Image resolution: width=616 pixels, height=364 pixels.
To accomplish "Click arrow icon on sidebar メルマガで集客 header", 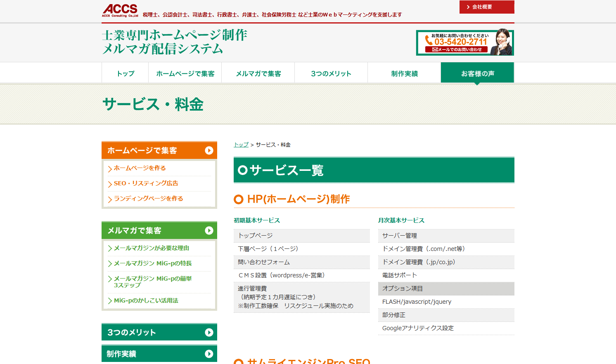I will pyautogui.click(x=209, y=231).
